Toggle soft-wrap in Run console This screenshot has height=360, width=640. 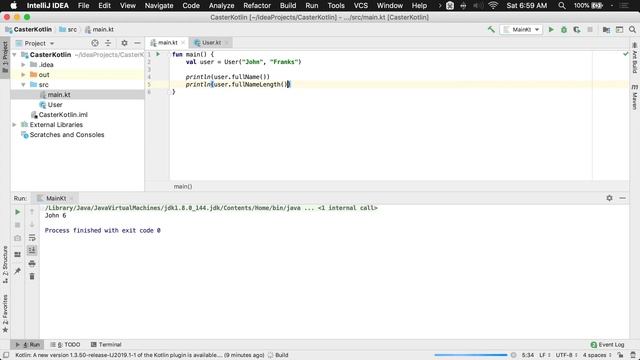[x=32, y=238]
